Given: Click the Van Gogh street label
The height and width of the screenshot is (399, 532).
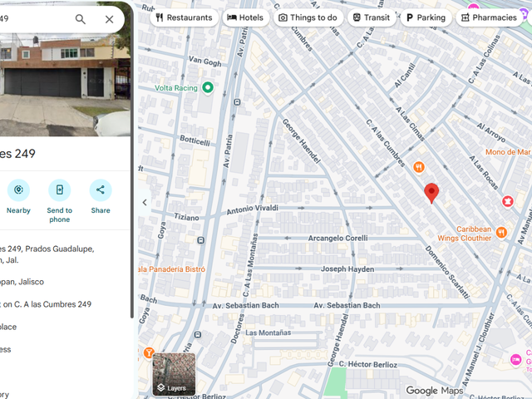Looking at the screenshot, I should pos(205,61).
